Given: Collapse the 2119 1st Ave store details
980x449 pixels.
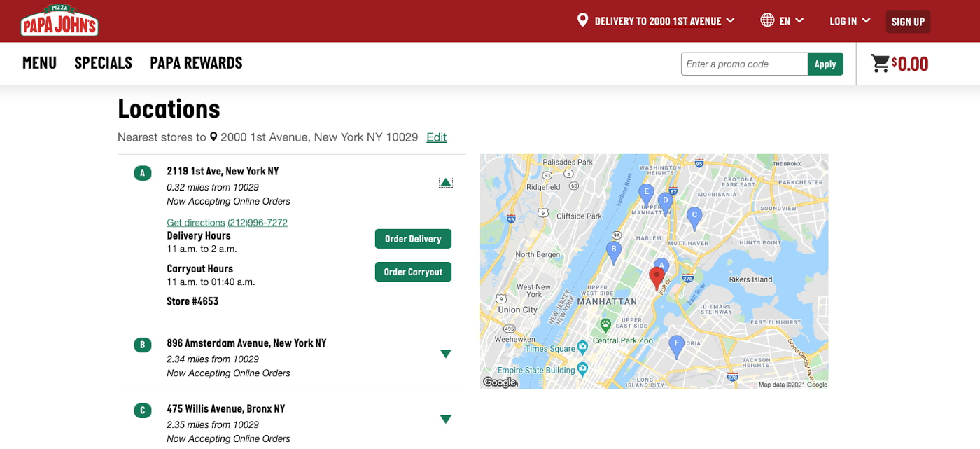Looking at the screenshot, I should (446, 182).
